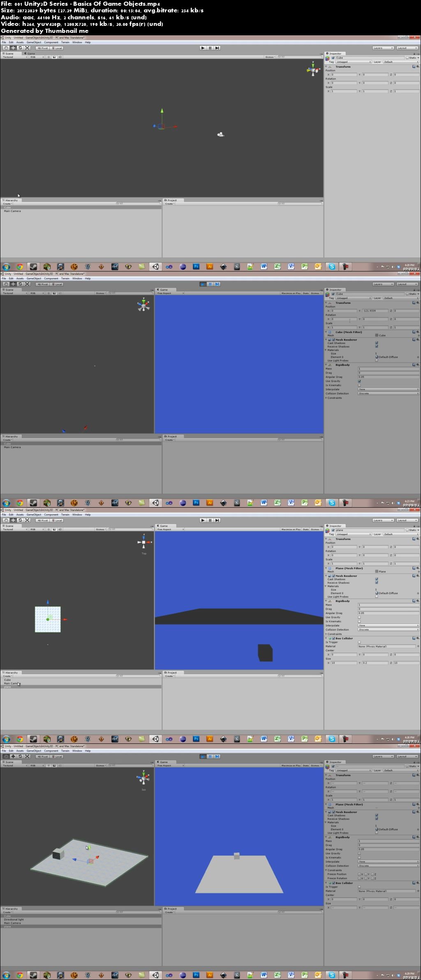Open Free Aspect dropdown in Y -121.9339 frame
421x980 pixels.
[171, 293]
